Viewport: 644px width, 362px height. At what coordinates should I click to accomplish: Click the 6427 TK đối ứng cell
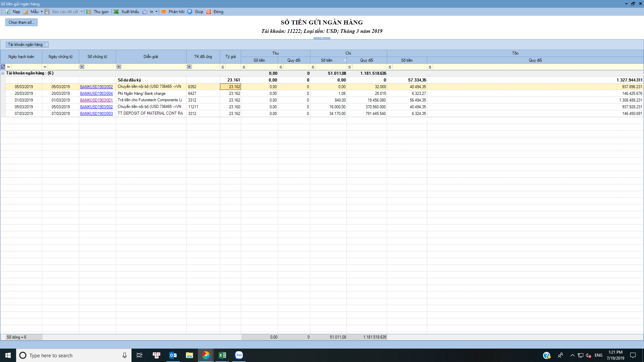tap(203, 94)
